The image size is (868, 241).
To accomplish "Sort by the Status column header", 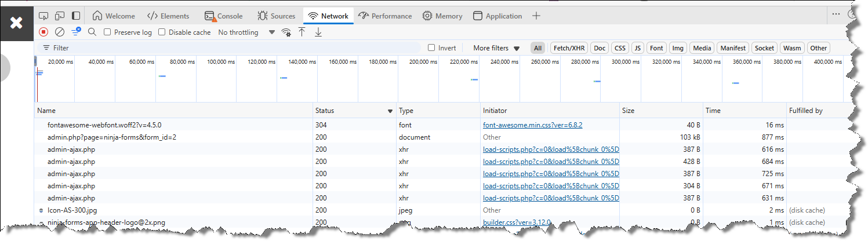I will (x=354, y=110).
